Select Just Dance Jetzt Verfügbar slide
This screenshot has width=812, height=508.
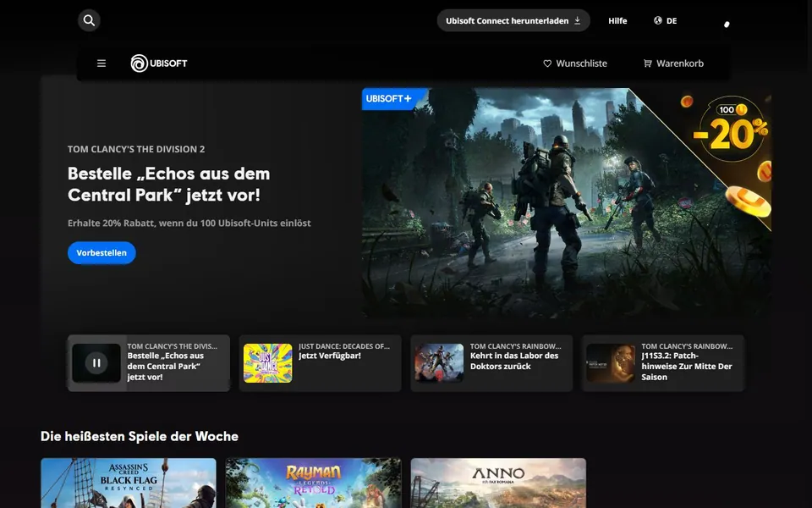(x=320, y=363)
